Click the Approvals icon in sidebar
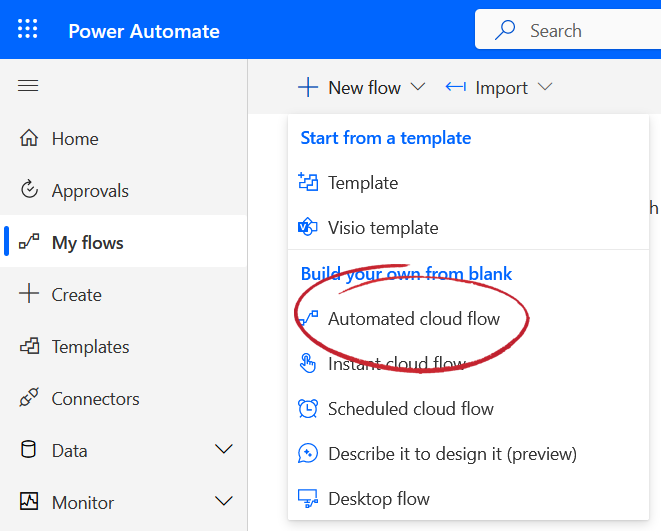The width and height of the screenshot is (661, 531). click(x=29, y=191)
